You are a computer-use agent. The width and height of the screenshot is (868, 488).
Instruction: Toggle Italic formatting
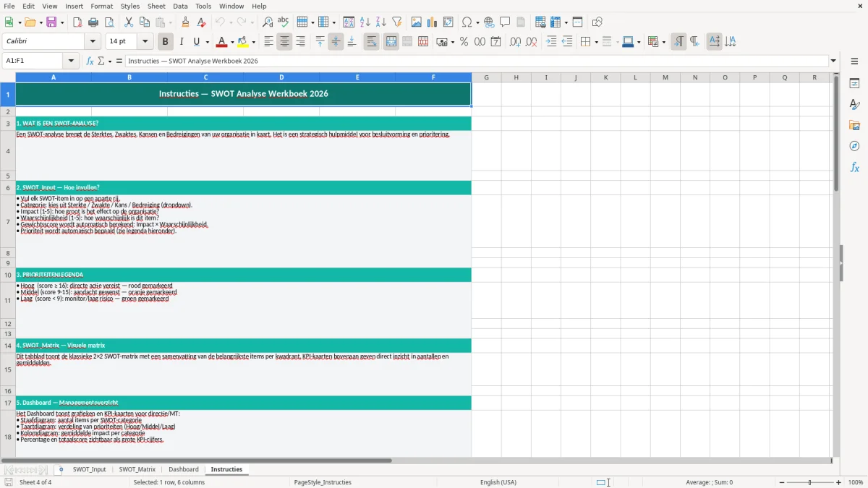181,42
